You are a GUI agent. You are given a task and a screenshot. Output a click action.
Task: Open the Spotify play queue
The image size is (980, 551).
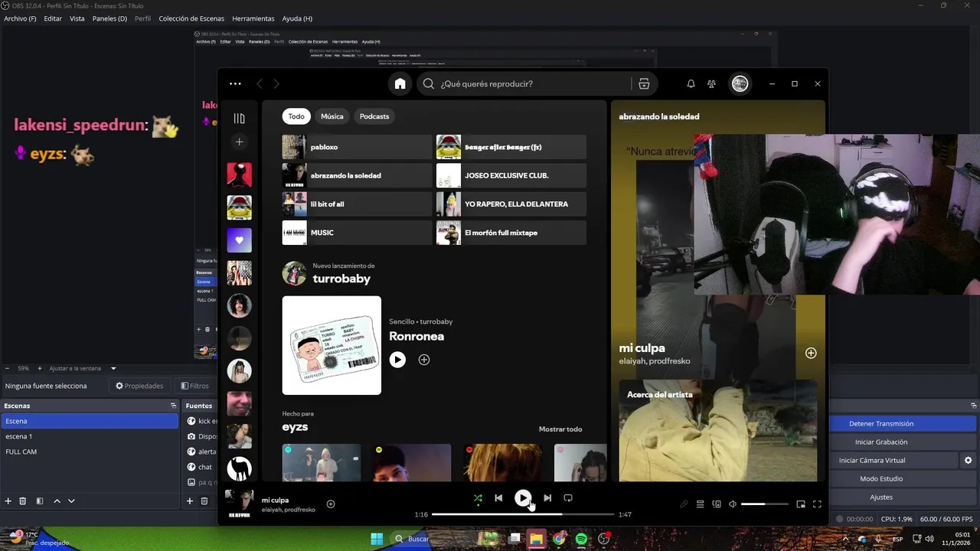(700, 504)
